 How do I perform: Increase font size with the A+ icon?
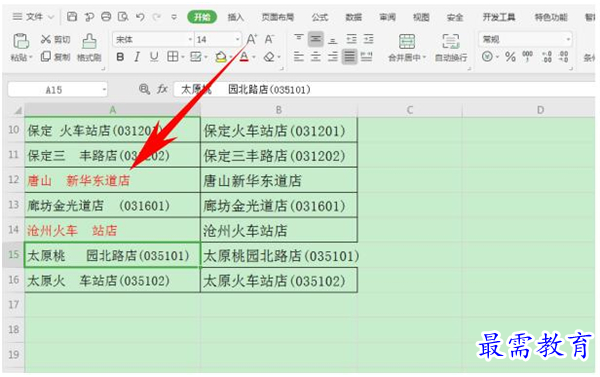[x=251, y=39]
